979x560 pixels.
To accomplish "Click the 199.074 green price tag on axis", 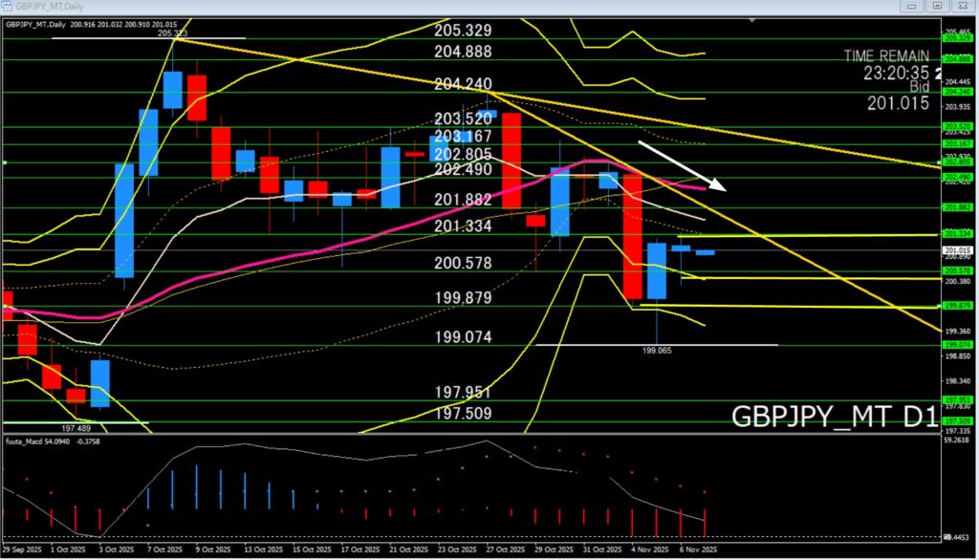I will tap(959, 344).
